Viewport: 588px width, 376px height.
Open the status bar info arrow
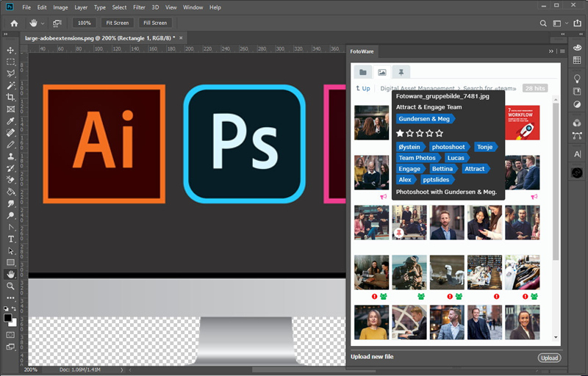pyautogui.click(x=121, y=369)
